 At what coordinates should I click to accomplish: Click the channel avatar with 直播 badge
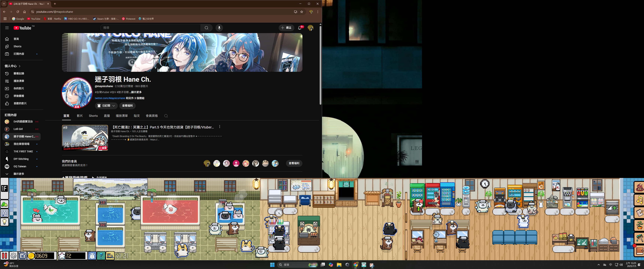pos(77,93)
